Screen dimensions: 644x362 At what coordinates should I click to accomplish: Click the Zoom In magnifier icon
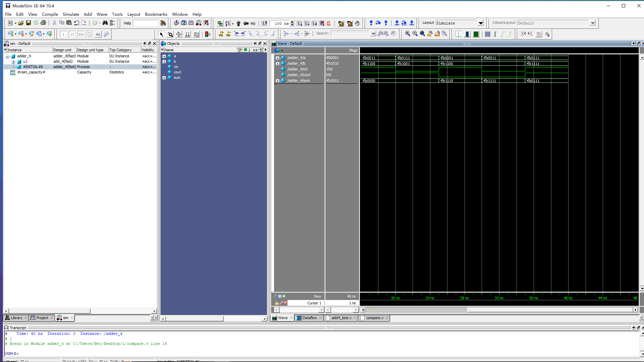(x=408, y=34)
